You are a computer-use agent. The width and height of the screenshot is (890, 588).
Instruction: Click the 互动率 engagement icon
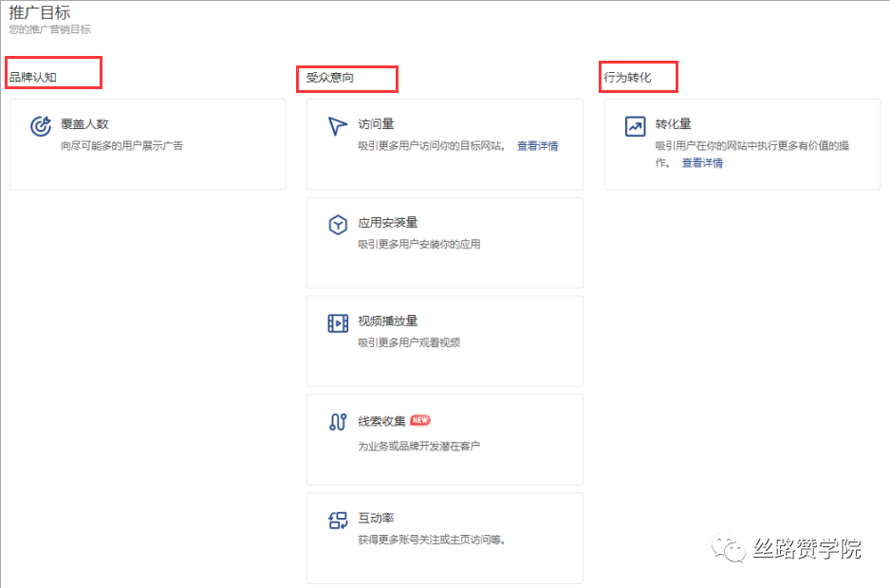point(338,521)
